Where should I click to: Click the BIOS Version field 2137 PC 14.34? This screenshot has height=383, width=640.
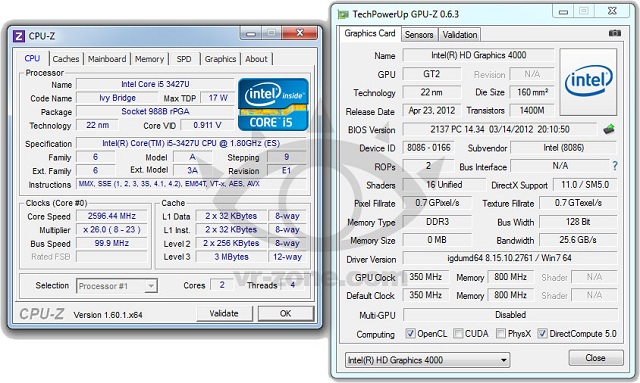point(500,129)
